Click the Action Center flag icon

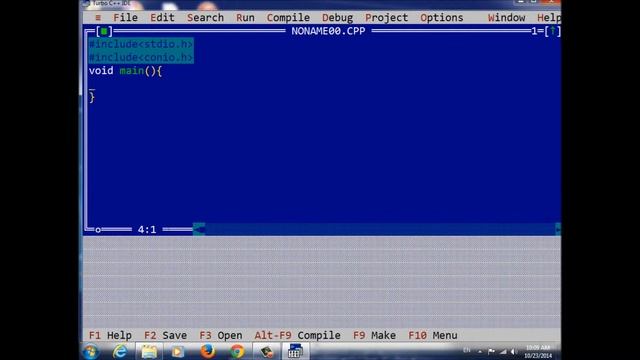click(491, 351)
